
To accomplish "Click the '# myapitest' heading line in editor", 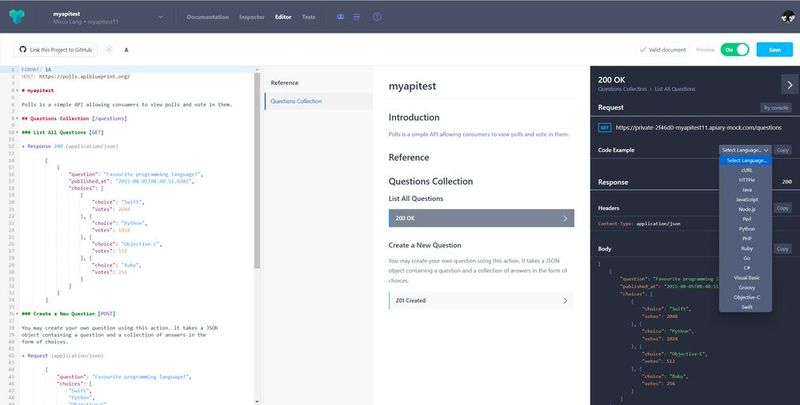I will 38,90.
